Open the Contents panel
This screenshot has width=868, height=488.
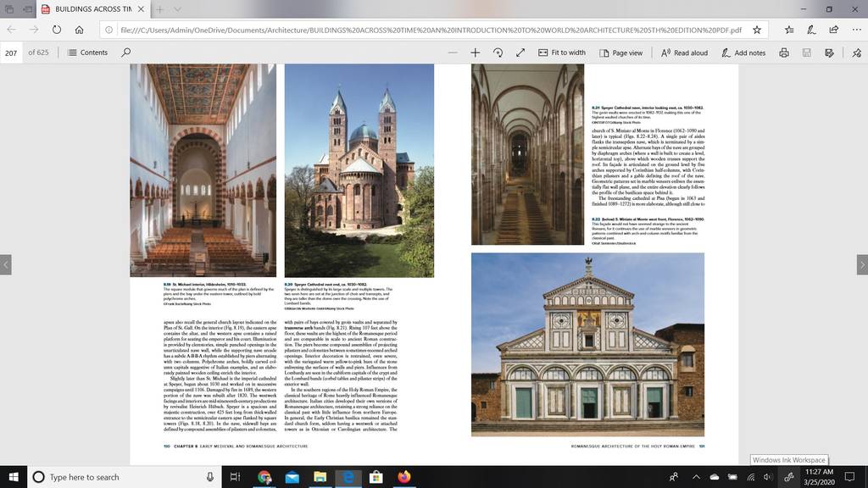click(87, 53)
